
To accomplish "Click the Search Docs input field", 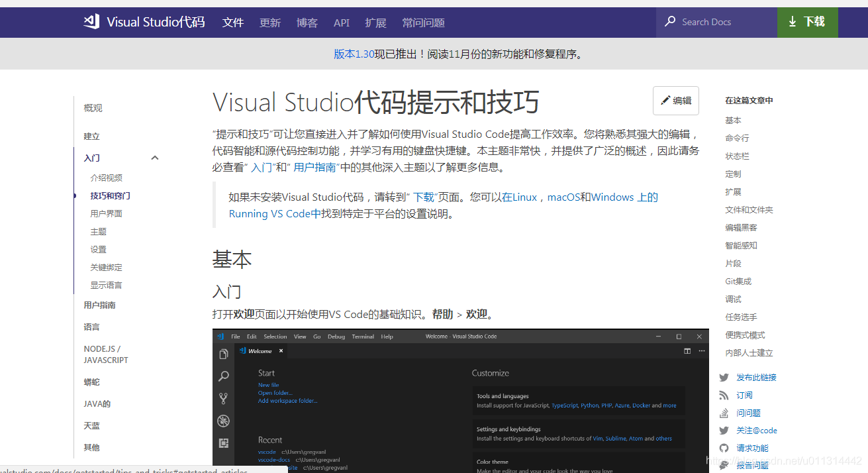I will [716, 22].
